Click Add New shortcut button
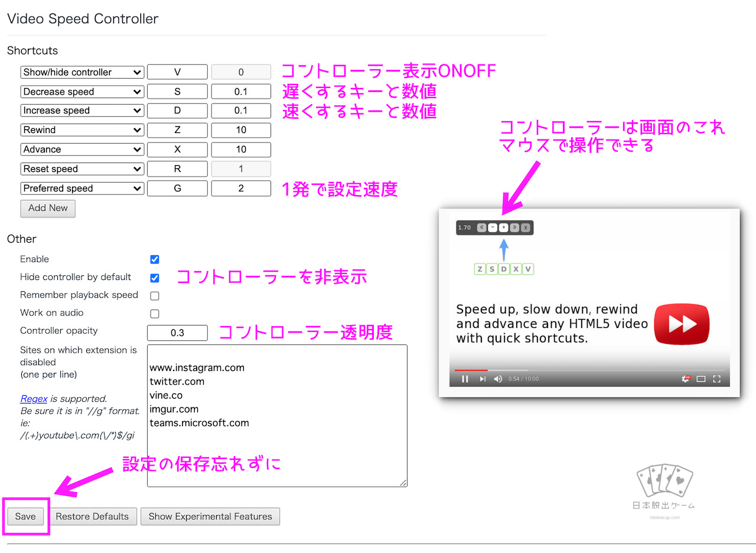This screenshot has width=756, height=553. point(48,208)
